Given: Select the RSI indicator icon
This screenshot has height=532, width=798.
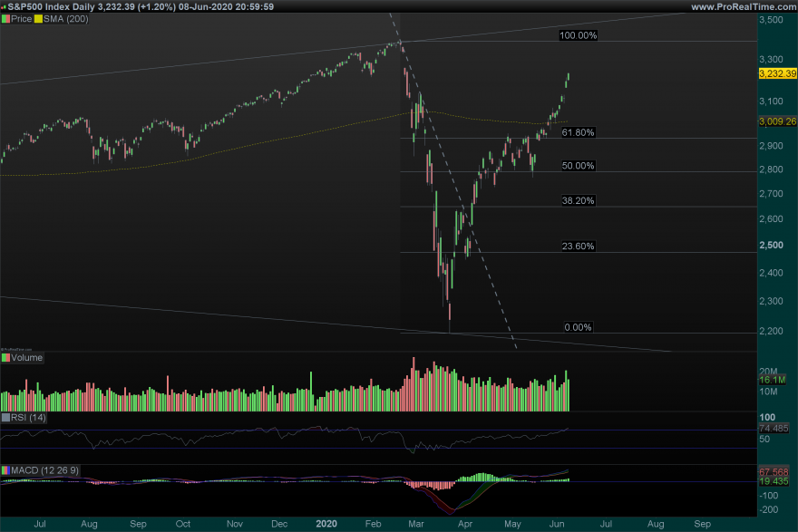Looking at the screenshot, I should point(7,417).
